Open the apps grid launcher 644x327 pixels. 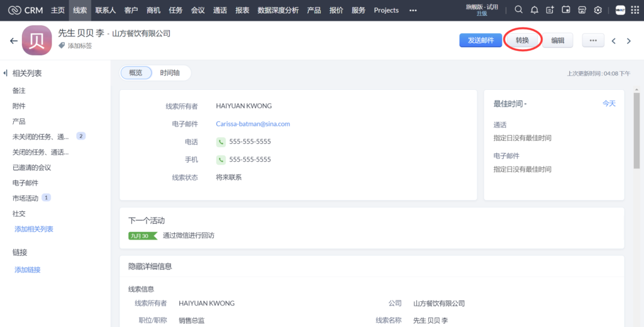(x=635, y=10)
